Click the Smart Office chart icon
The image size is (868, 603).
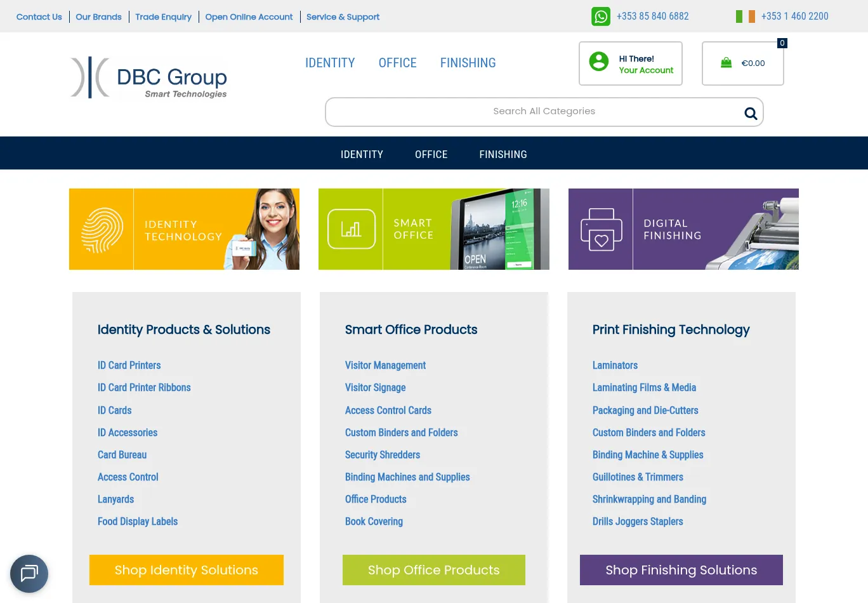coord(351,229)
